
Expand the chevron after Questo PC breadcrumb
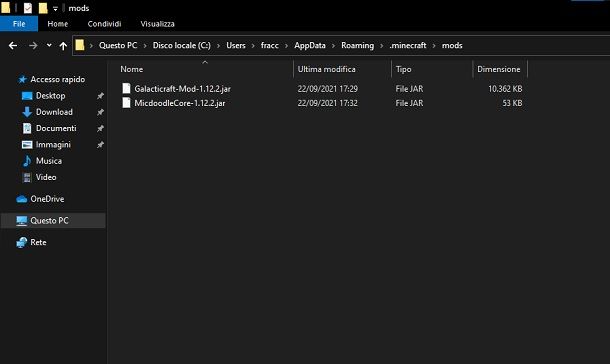click(x=145, y=46)
